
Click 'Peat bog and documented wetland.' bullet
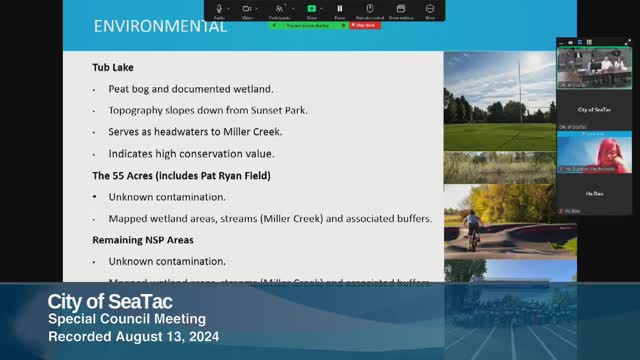191,89
